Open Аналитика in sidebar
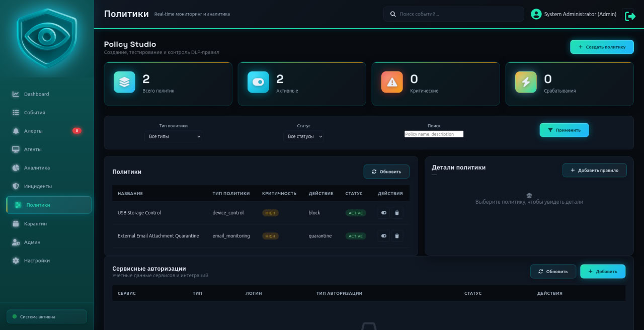Screen dimensions: 644x330 (x=49, y=168)
